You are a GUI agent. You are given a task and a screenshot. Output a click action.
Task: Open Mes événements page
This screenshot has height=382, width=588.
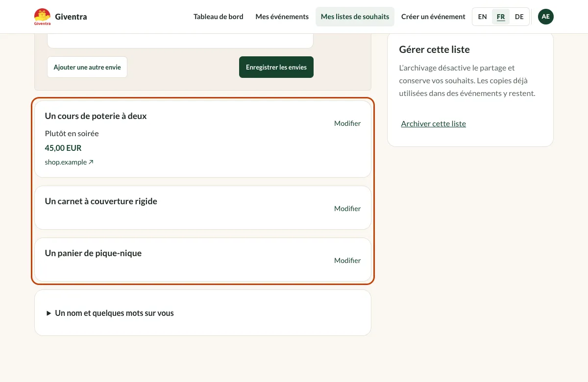(x=282, y=17)
